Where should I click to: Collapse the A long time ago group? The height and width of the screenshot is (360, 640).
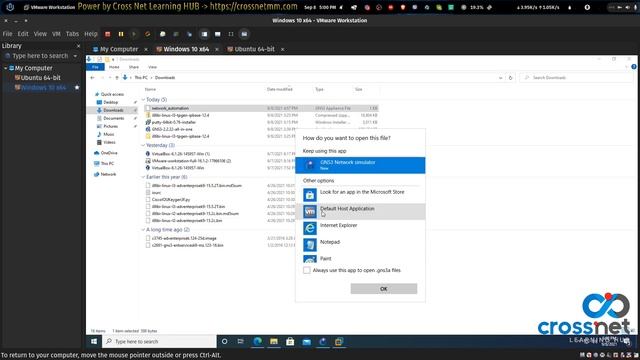[x=143, y=230]
